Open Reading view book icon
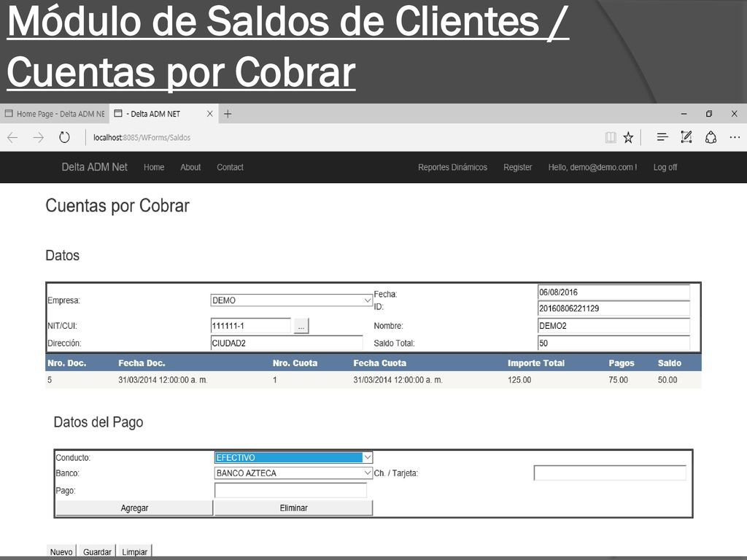Image resolution: width=747 pixels, height=560 pixels. point(611,138)
